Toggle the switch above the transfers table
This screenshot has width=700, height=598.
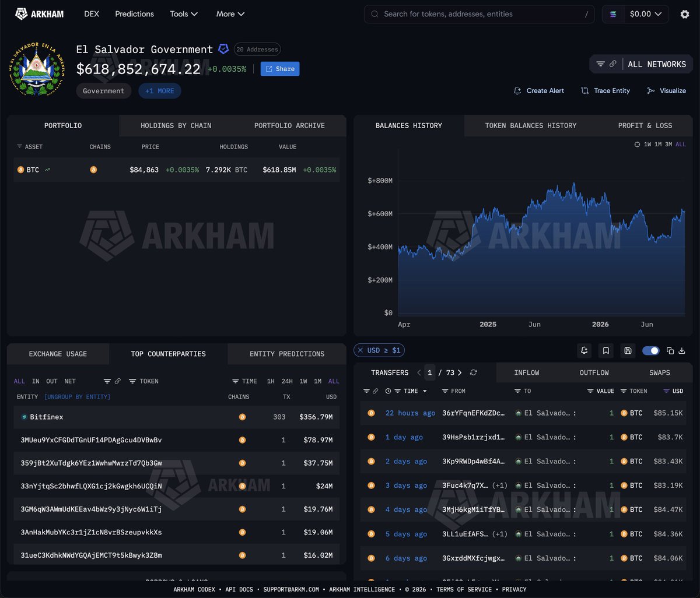(x=650, y=350)
